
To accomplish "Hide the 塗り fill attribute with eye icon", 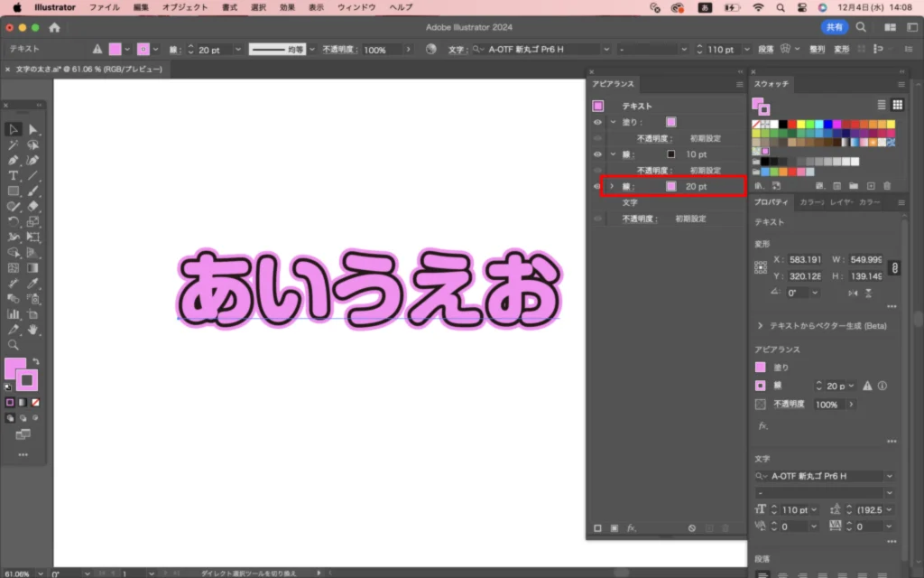I will 597,122.
